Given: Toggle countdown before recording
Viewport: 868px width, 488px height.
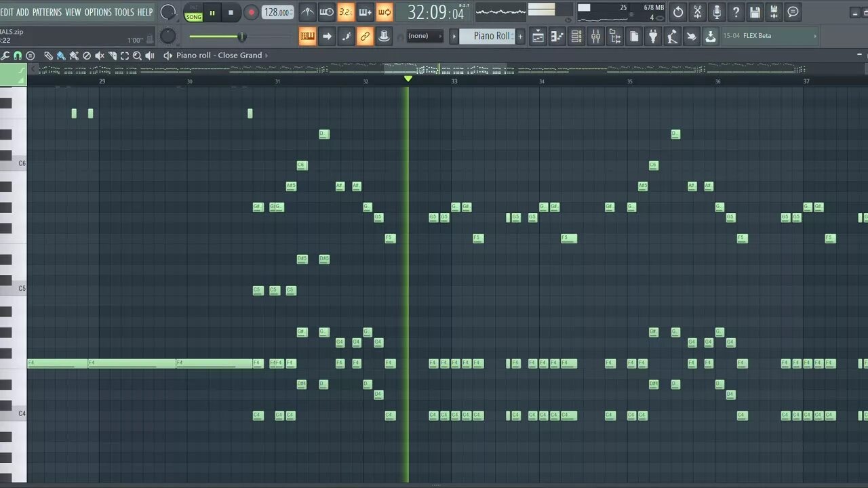Looking at the screenshot, I should click(346, 12).
